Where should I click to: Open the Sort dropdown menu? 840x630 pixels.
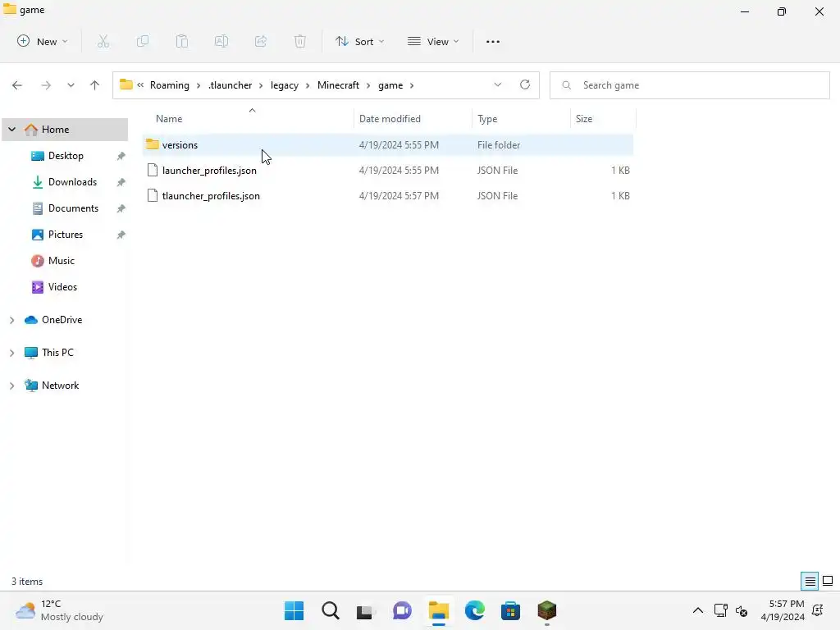(x=359, y=41)
